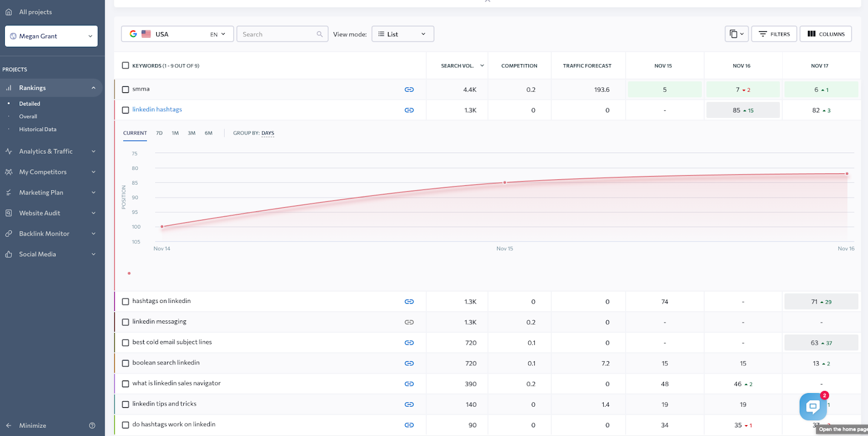Screen dimensions: 868x436
Task: Select the 3M chart range tab
Action: tap(192, 133)
